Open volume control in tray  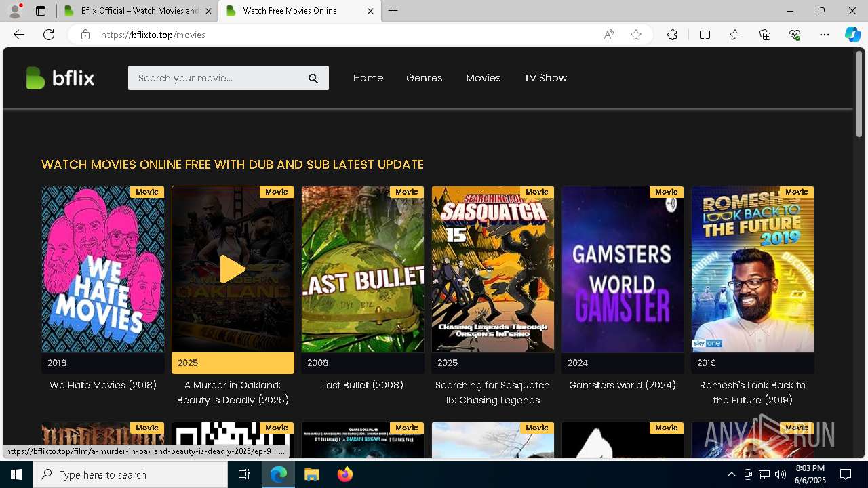781,474
